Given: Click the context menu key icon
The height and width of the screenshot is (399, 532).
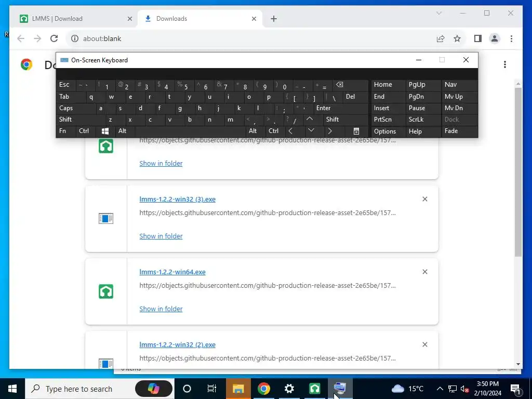Looking at the screenshot, I should point(356,131).
